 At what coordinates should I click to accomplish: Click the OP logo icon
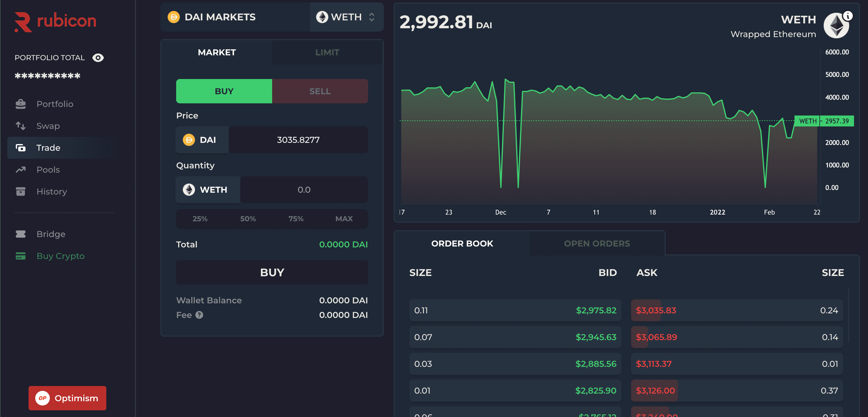click(x=43, y=398)
